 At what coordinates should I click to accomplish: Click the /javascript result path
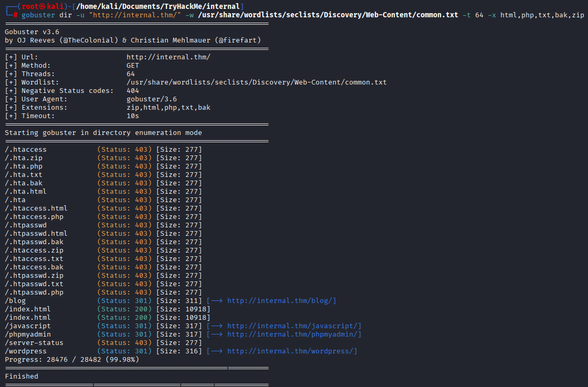click(28, 326)
